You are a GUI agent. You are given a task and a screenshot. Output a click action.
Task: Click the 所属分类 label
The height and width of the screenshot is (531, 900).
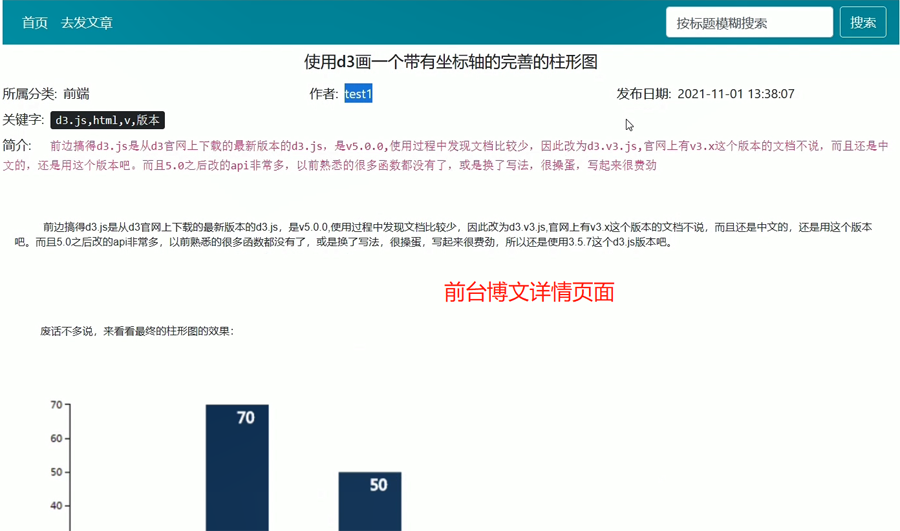point(29,94)
